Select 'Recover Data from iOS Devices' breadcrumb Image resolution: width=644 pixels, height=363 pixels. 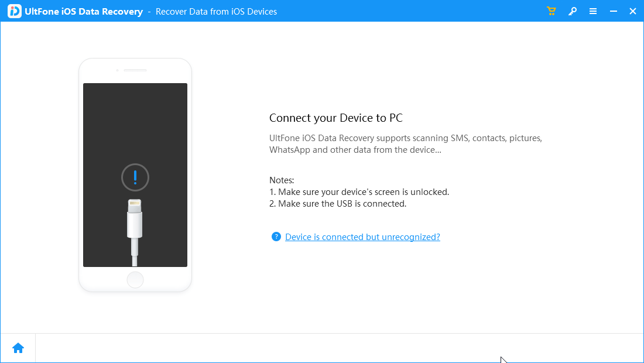point(216,11)
